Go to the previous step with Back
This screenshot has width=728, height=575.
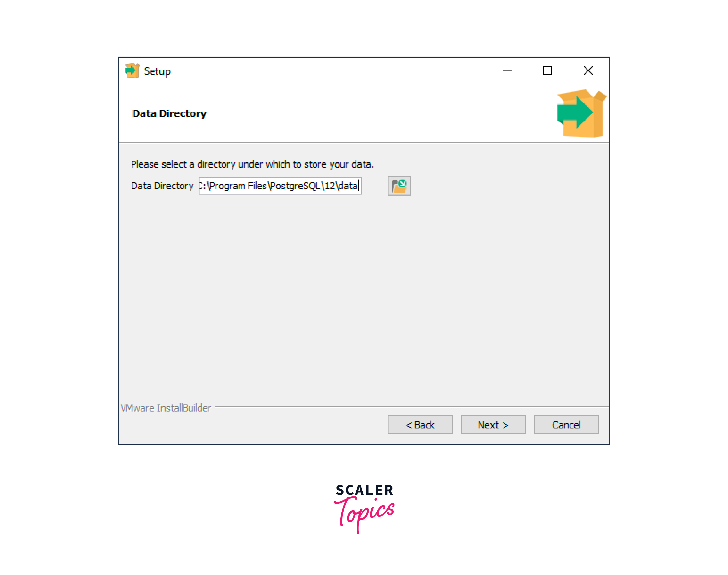click(x=420, y=425)
